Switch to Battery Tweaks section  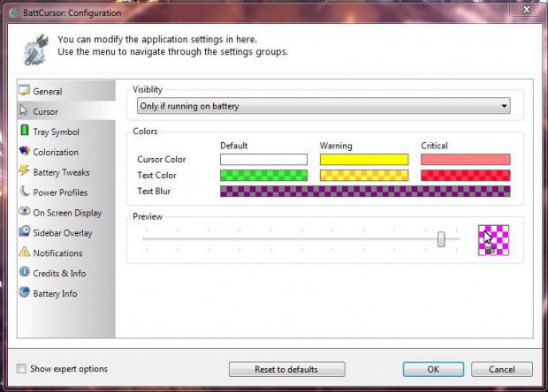66,172
